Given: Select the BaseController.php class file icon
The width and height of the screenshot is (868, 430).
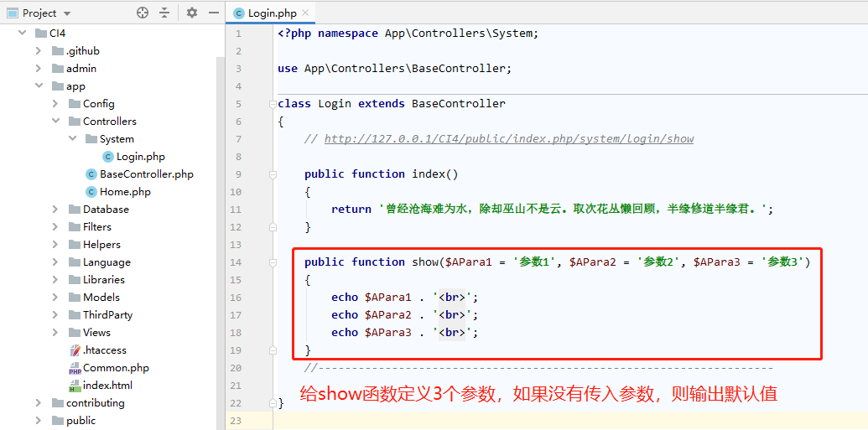Looking at the screenshot, I should (x=91, y=174).
